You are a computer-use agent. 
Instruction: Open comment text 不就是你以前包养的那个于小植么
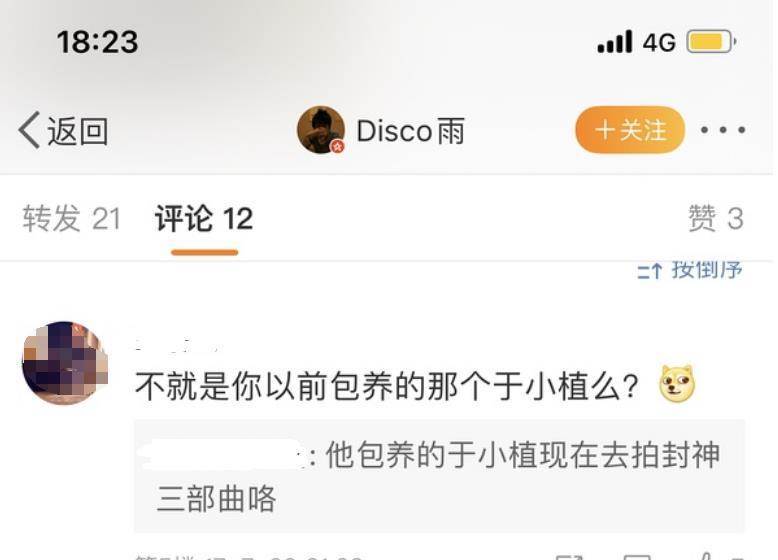click(x=387, y=386)
